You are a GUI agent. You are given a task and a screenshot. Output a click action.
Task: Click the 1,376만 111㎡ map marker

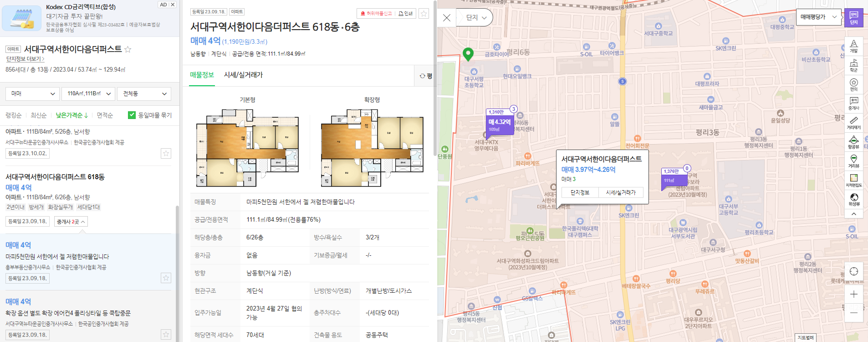click(x=674, y=178)
